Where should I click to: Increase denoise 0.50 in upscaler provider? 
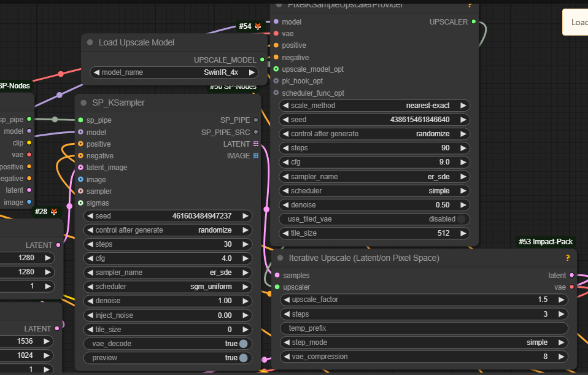(463, 205)
